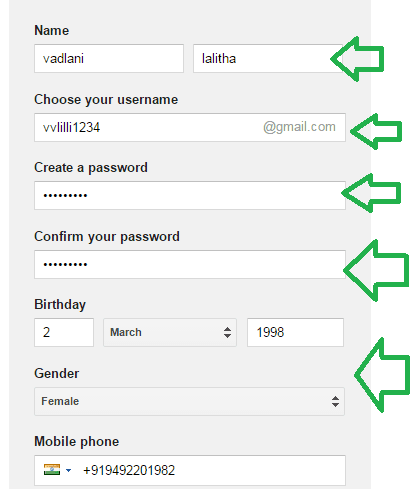Focus the first name field containing vadlani

[x=109, y=58]
